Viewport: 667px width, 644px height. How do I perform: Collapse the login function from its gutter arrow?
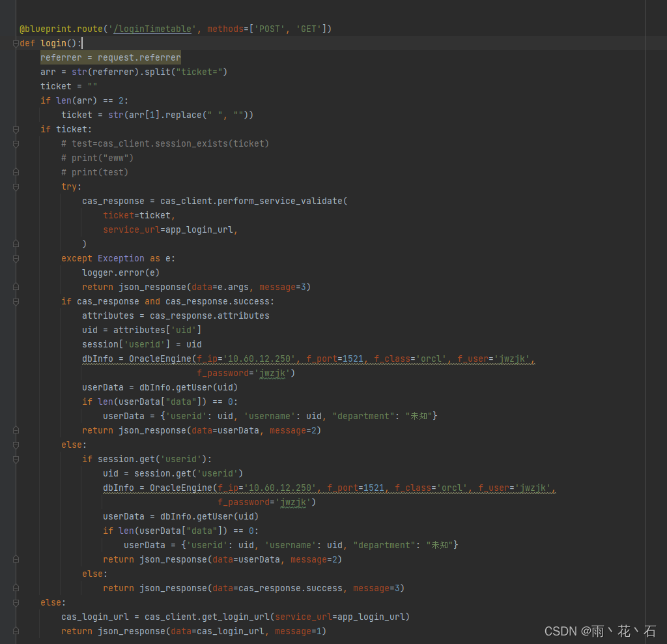(x=15, y=43)
